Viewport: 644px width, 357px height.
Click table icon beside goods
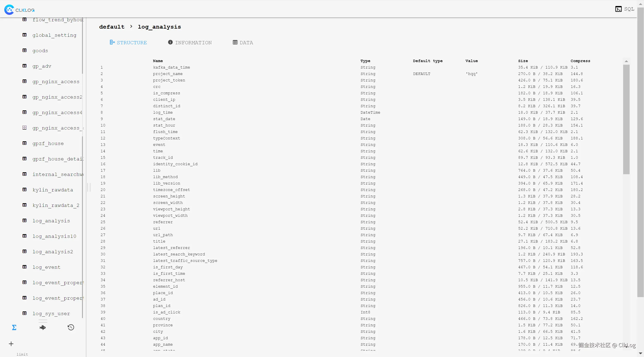click(x=24, y=50)
